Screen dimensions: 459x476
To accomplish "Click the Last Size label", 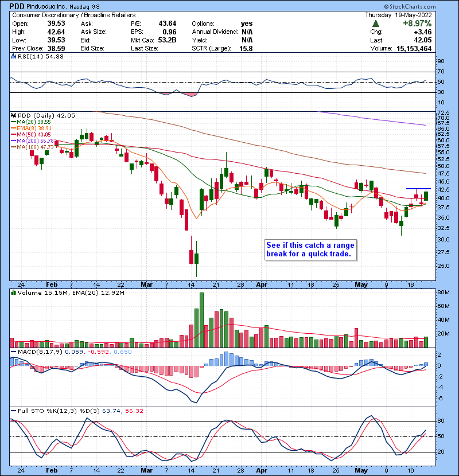I will [x=144, y=48].
